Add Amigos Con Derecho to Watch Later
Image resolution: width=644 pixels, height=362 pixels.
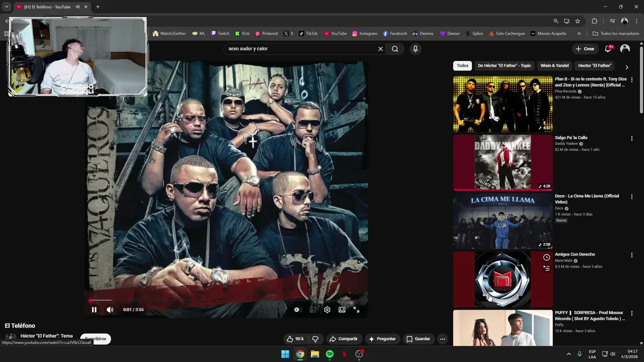click(546, 257)
